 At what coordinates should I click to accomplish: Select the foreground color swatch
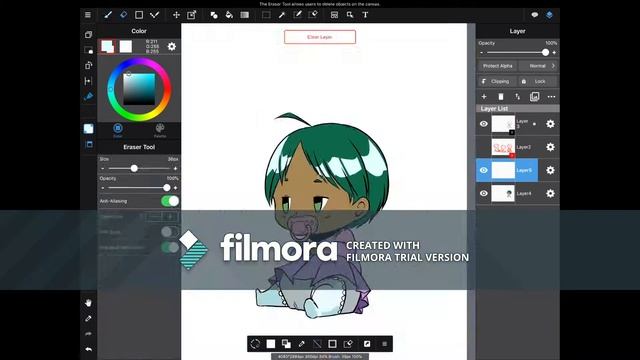(108, 47)
